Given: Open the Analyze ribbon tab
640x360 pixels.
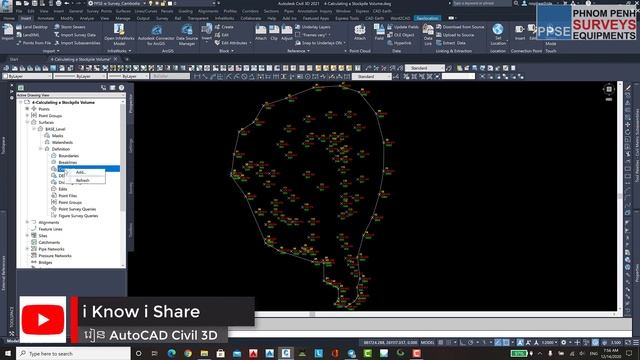Looking at the screenshot, I should (87, 18).
